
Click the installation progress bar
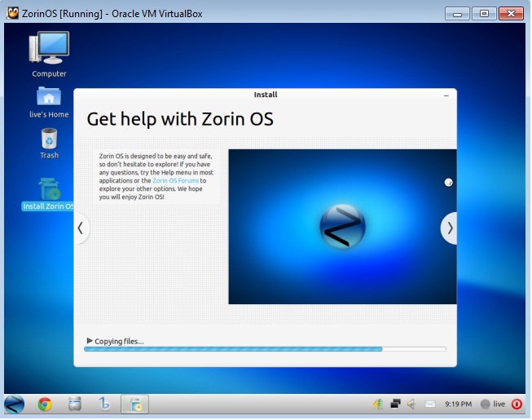[x=265, y=349]
